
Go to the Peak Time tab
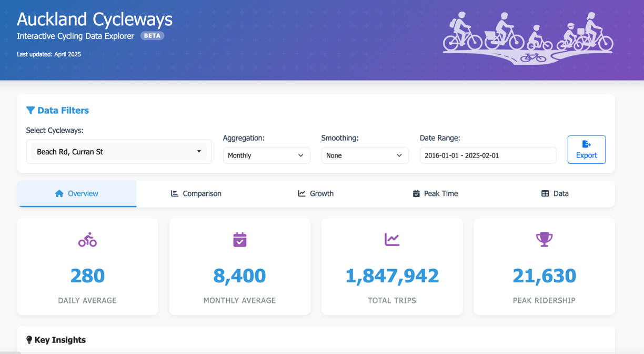(435, 193)
